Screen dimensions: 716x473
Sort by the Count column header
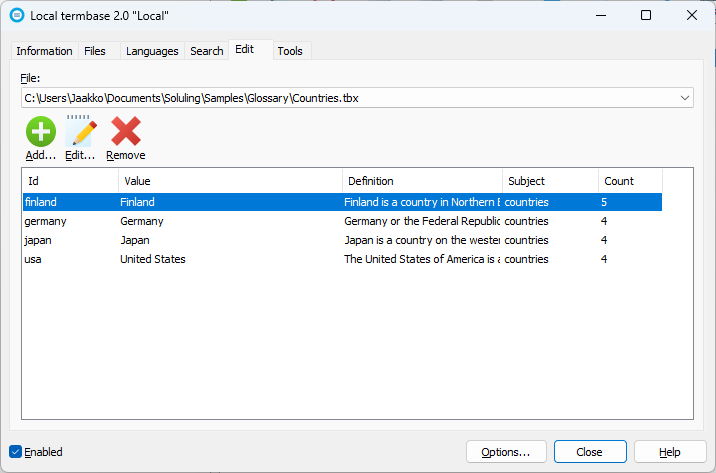[630, 181]
